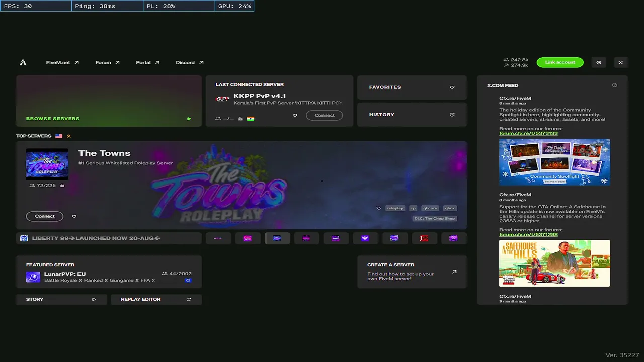Open the Liberty 99 promoted server banner

pos(109,238)
